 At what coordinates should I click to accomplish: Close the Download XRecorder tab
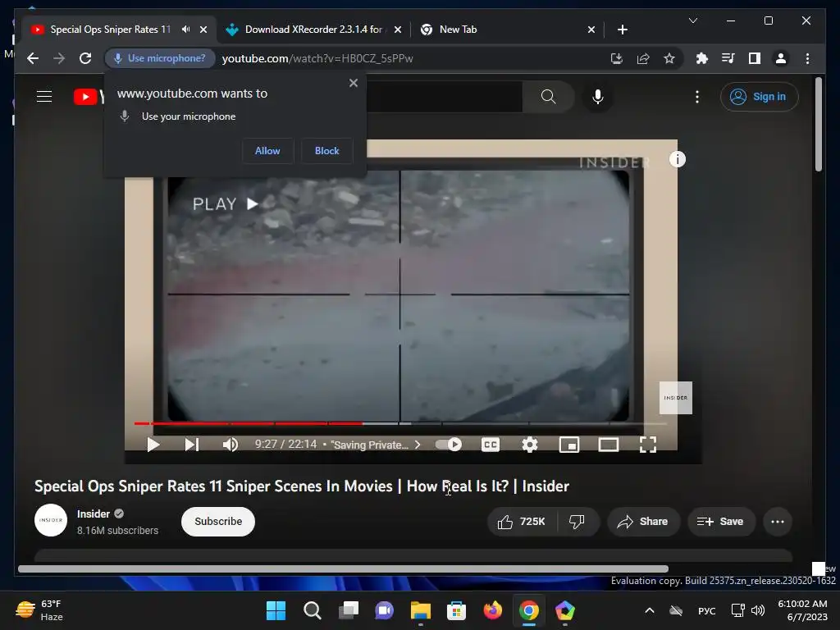[x=398, y=30]
